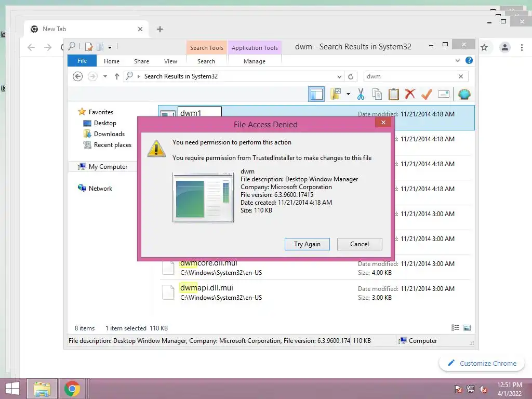Open the Chrome three-dot menu
The height and width of the screenshot is (399, 532).
tap(522, 47)
